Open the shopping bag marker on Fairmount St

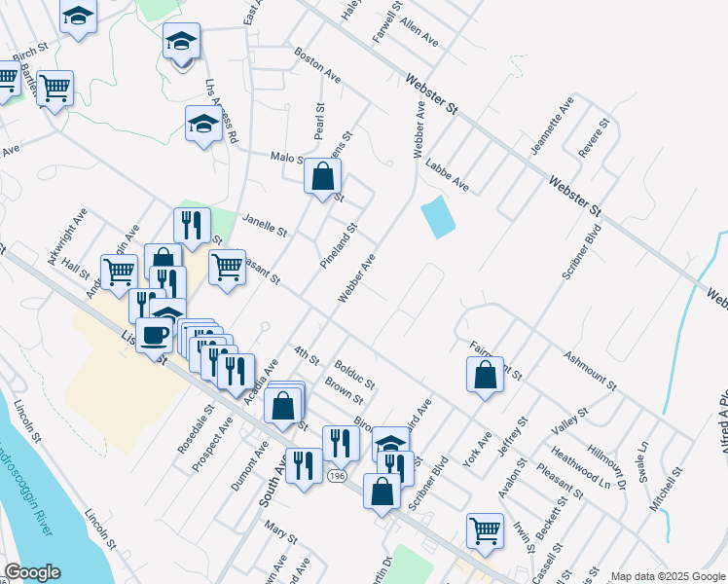pyautogui.click(x=486, y=377)
